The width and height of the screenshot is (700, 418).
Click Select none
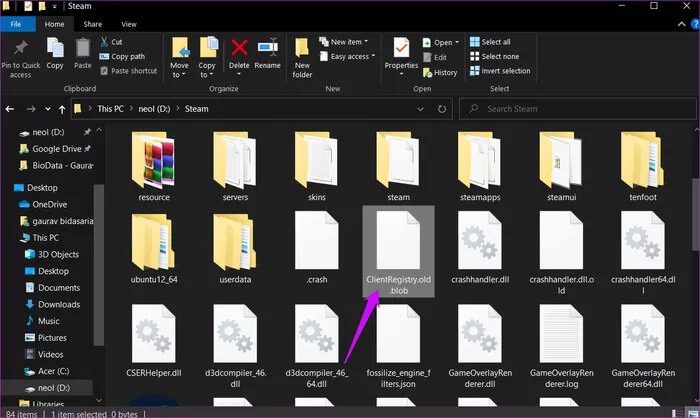click(x=495, y=57)
